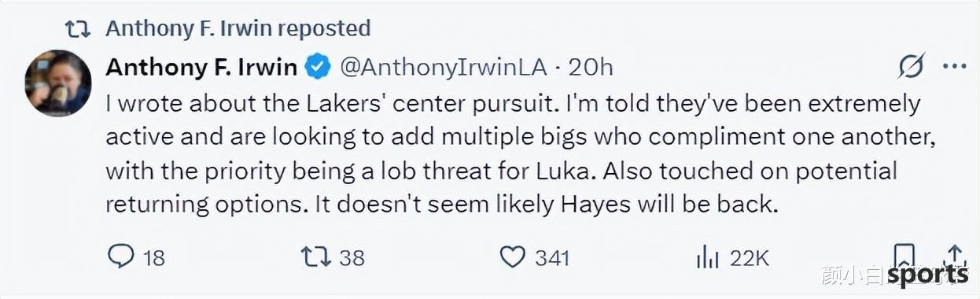Click the tweet text about Lakers' center pursuit

click(x=513, y=153)
